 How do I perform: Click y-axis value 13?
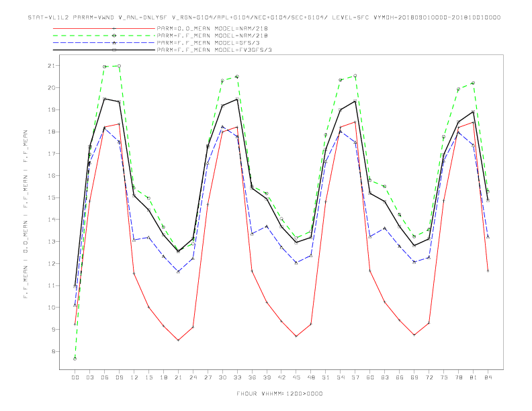point(52,242)
